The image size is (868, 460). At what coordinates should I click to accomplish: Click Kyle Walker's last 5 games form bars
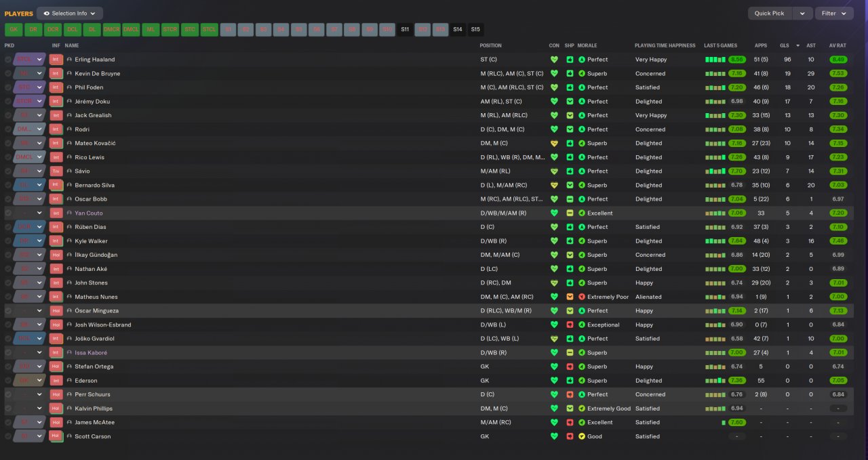click(x=715, y=241)
